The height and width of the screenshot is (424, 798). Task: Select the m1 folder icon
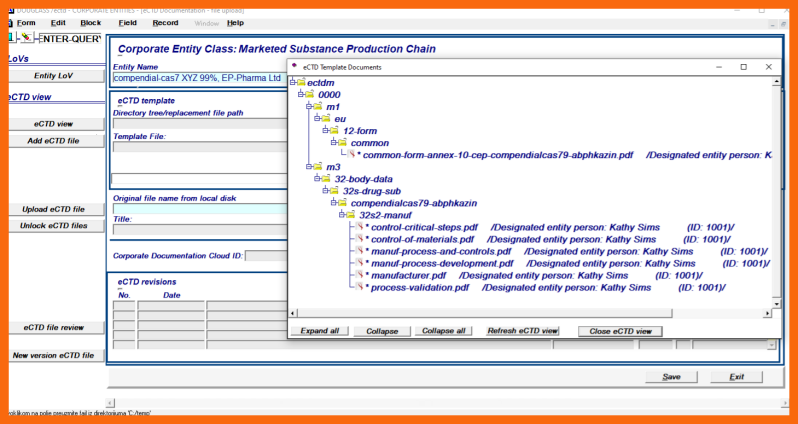(318, 106)
